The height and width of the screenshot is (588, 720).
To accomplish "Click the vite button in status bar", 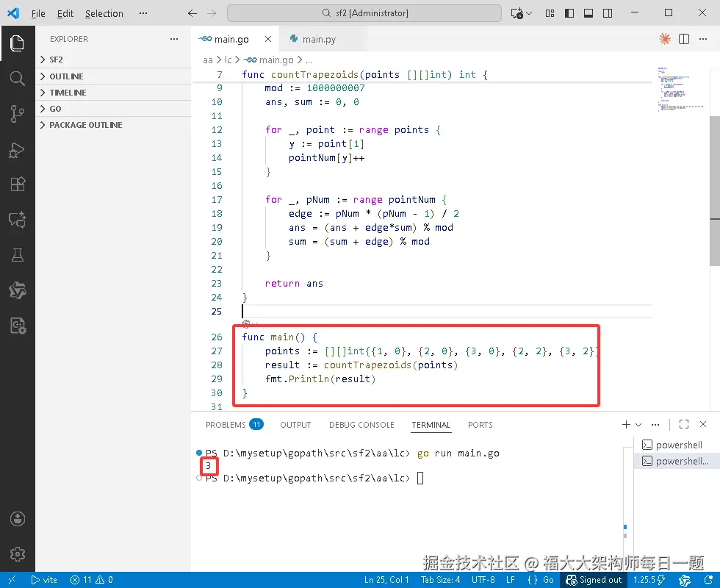I will (x=44, y=580).
